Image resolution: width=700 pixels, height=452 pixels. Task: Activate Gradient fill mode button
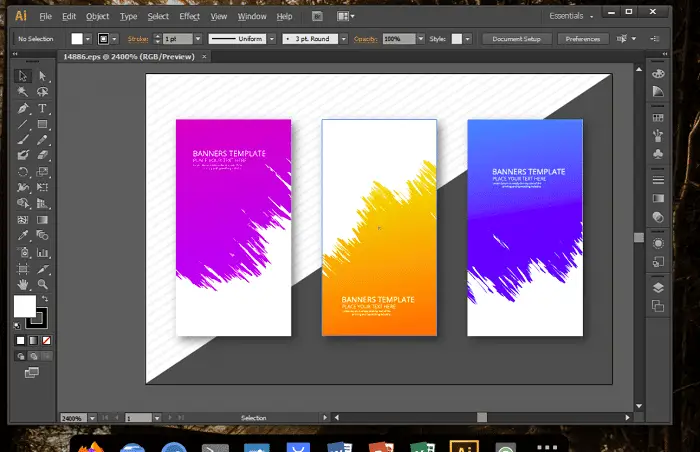[33, 341]
